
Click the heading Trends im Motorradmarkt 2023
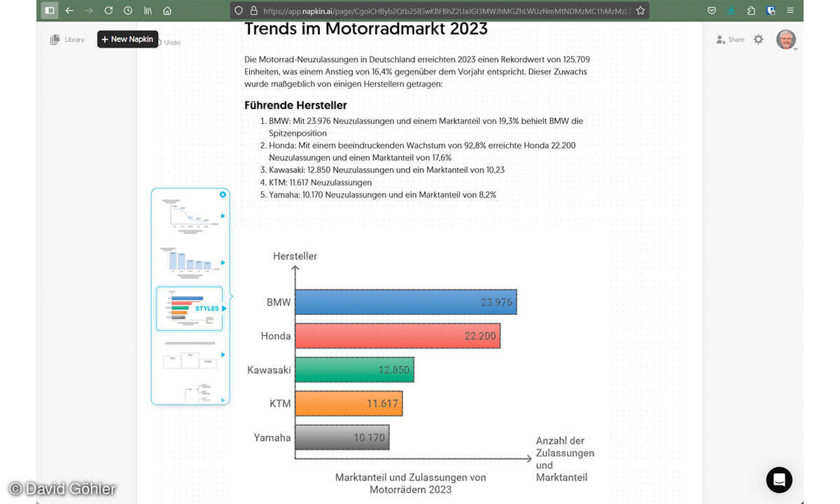366,29
